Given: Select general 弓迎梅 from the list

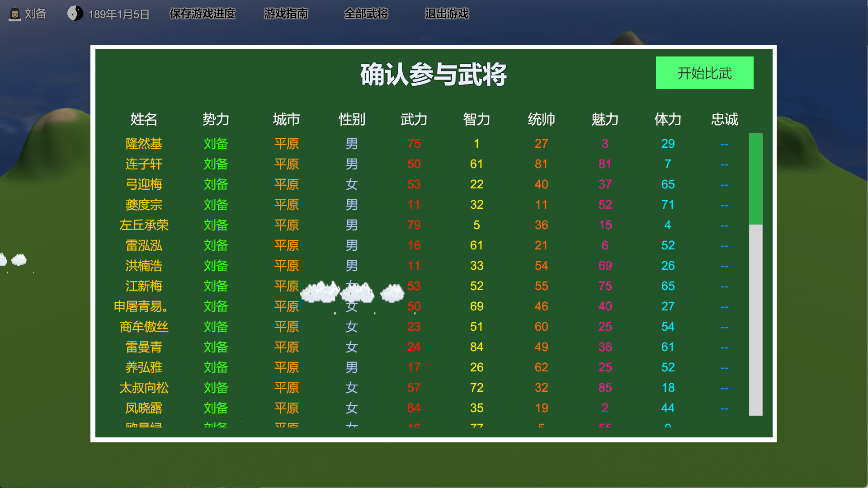Looking at the screenshot, I should [x=143, y=184].
